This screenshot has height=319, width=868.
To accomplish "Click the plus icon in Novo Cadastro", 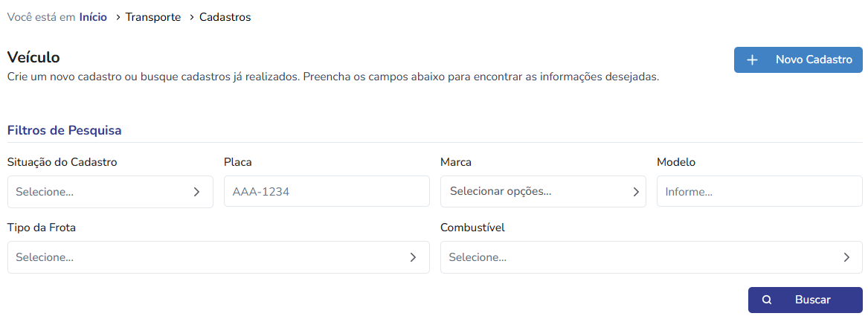I will (752, 59).
